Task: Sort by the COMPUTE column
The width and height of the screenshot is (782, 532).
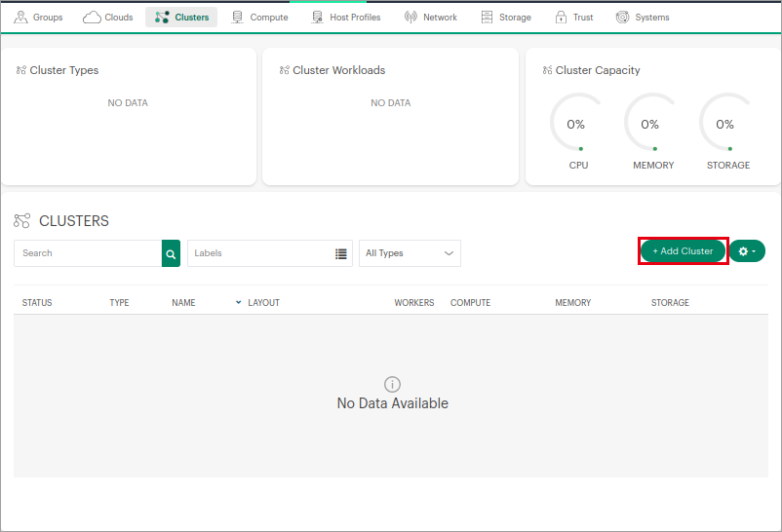Action: coord(470,303)
